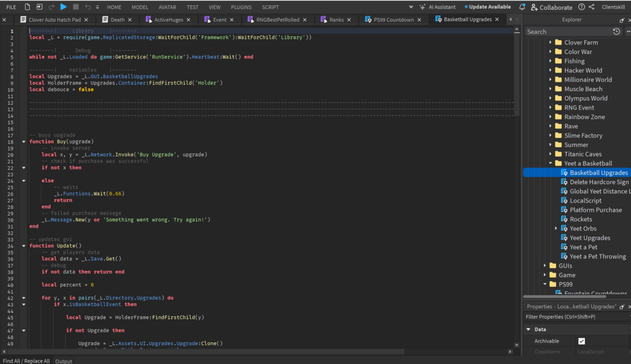Undock the Properties panel

pos(621,306)
